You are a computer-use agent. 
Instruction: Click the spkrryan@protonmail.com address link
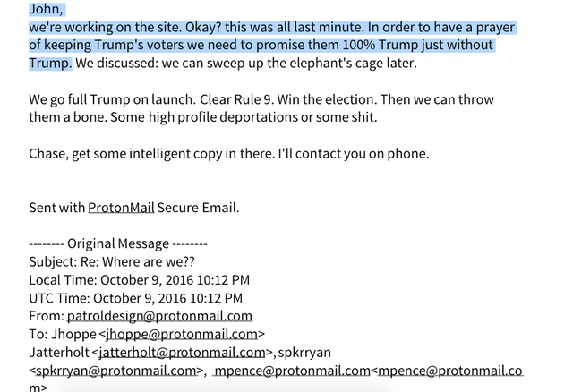[115, 371]
